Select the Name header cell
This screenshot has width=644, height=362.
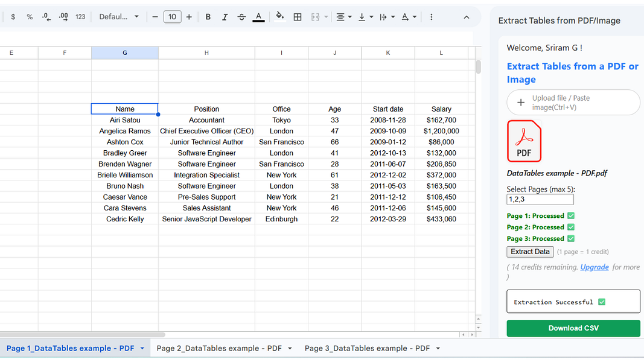(125, 109)
